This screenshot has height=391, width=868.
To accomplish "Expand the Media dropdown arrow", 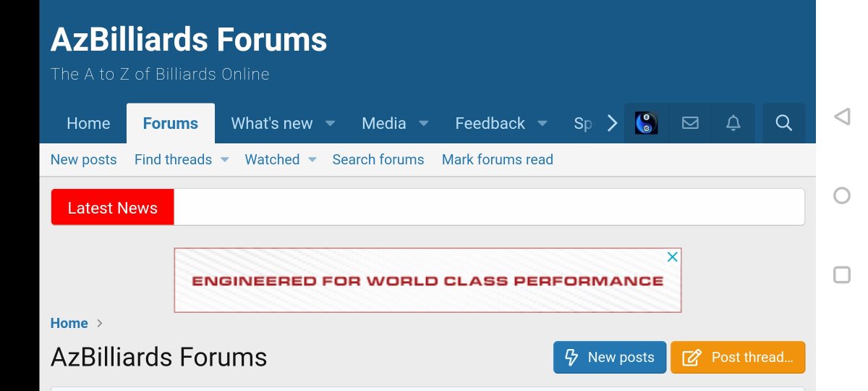I will coord(424,124).
